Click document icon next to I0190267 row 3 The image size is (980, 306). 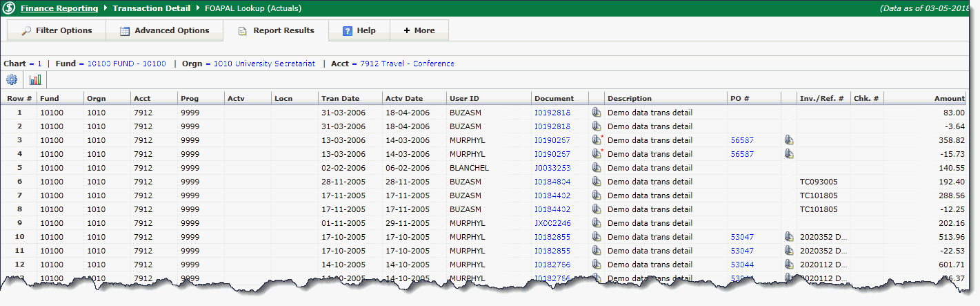(597, 140)
